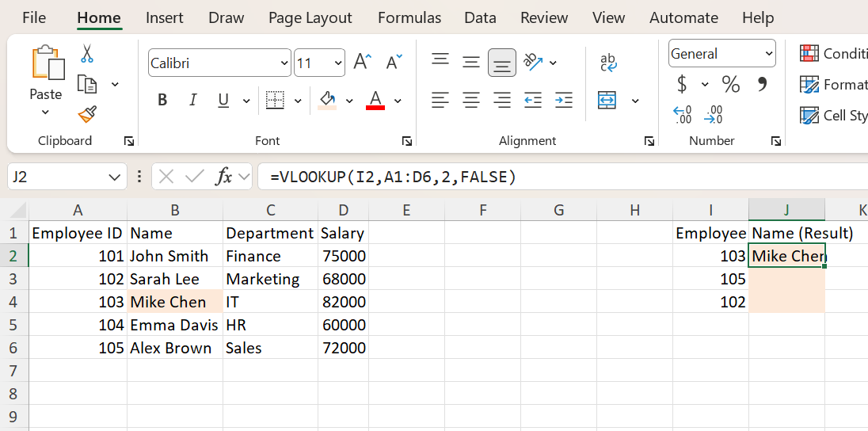Expand underline style dropdown arrow

click(246, 101)
